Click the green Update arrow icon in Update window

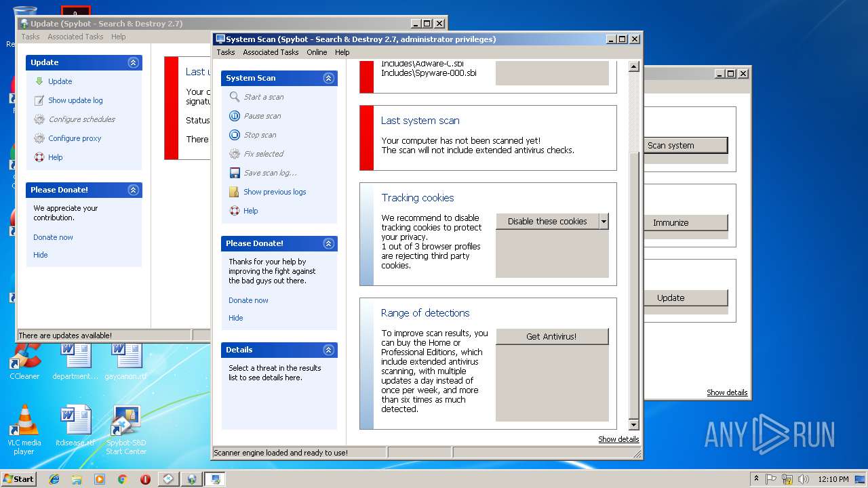[x=39, y=81]
